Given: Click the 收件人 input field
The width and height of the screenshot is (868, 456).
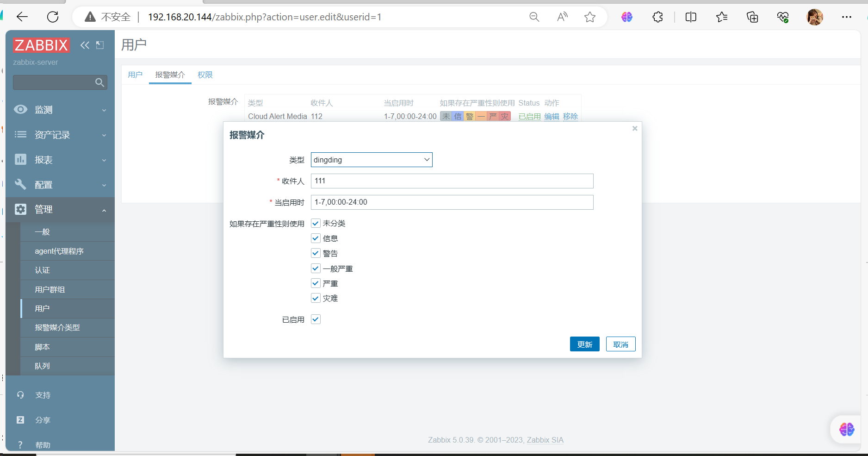Looking at the screenshot, I should click(452, 181).
